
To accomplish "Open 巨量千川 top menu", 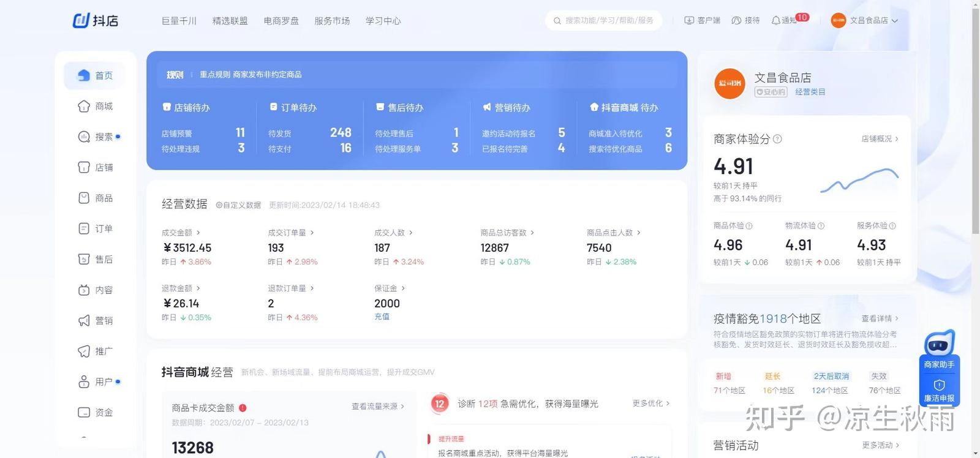I will (x=179, y=21).
